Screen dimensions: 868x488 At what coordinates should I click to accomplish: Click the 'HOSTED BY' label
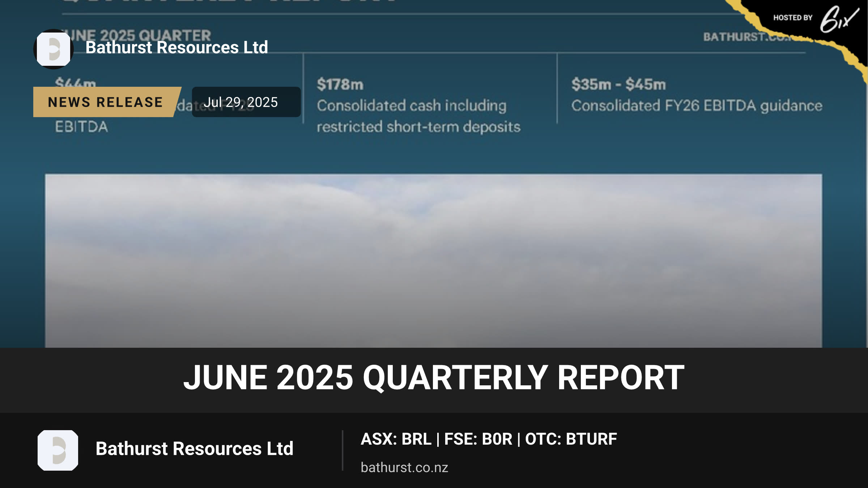tap(793, 18)
